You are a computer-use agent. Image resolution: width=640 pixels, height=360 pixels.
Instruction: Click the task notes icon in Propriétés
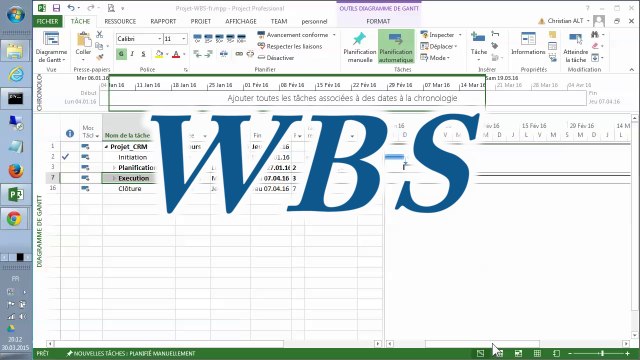[x=552, y=35]
